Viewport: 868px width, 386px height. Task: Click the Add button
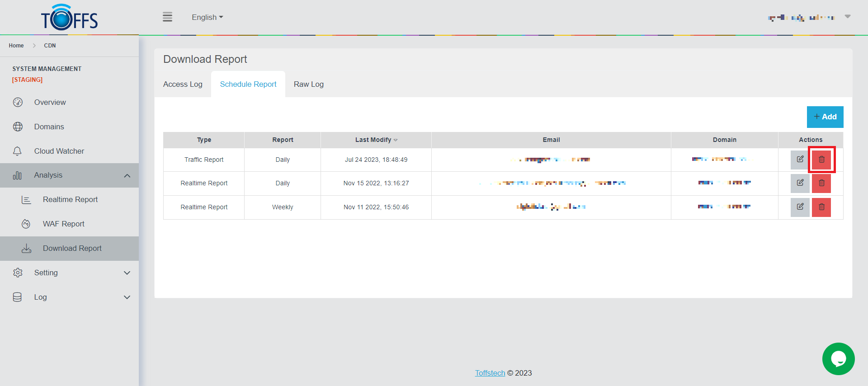(825, 117)
